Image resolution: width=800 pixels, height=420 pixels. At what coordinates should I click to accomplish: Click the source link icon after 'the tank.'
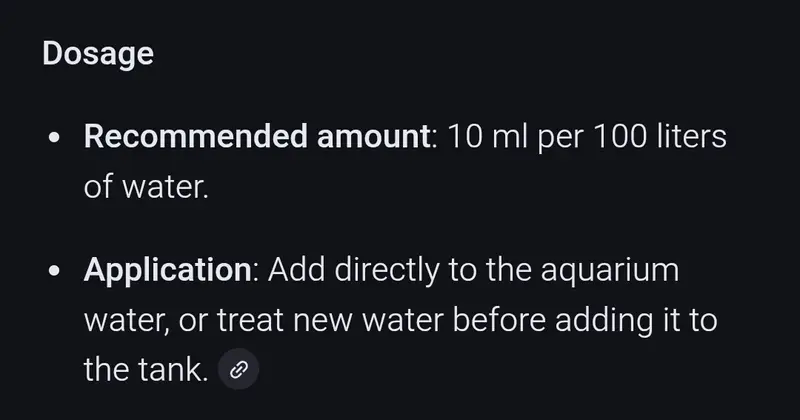click(x=238, y=371)
